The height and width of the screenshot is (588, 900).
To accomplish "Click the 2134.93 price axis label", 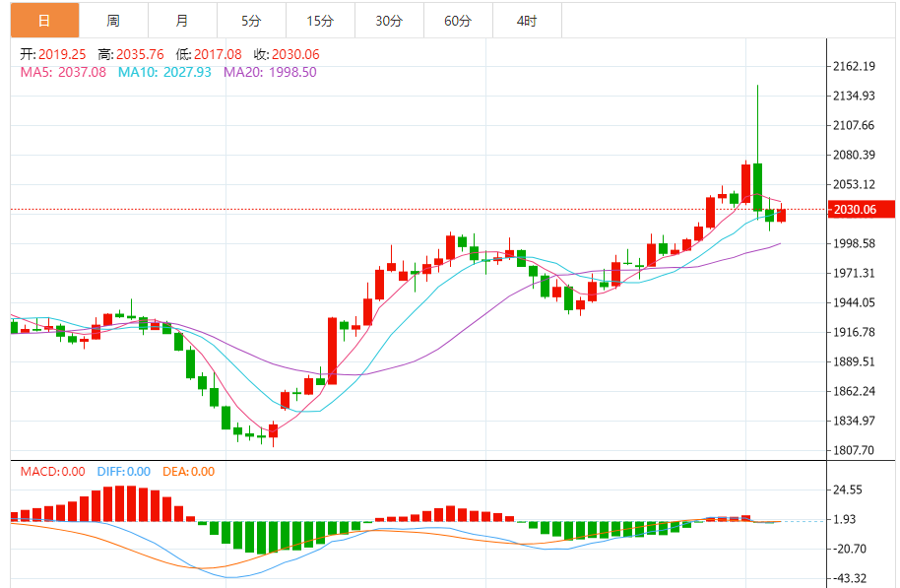I will click(854, 96).
